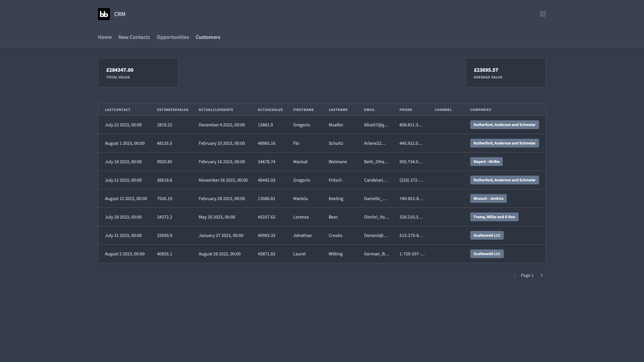Click the Page 1 indicator

(x=527, y=275)
